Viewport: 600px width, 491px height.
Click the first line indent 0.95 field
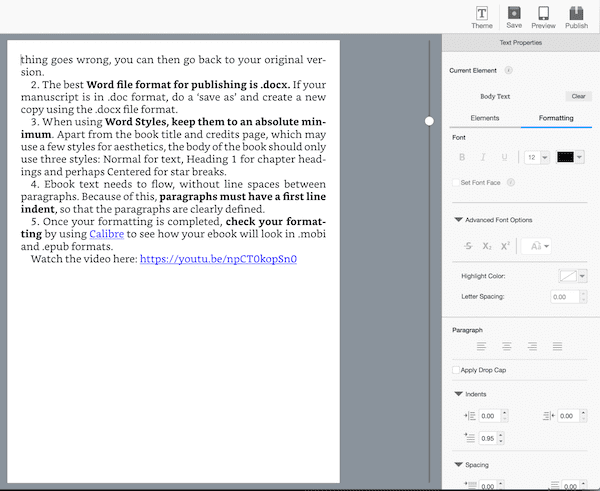(488, 439)
